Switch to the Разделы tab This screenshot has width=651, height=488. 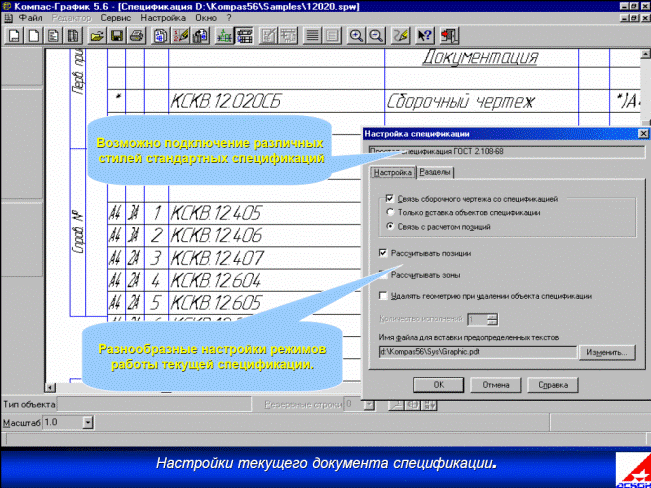click(435, 172)
